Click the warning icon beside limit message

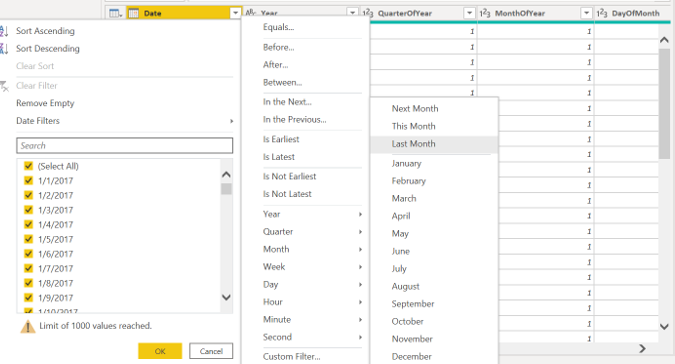tap(28, 327)
